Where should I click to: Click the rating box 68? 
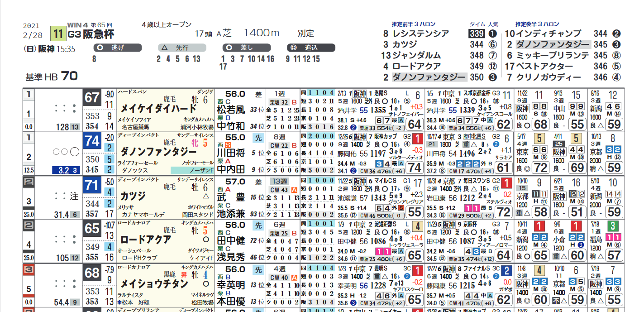coord(92,273)
